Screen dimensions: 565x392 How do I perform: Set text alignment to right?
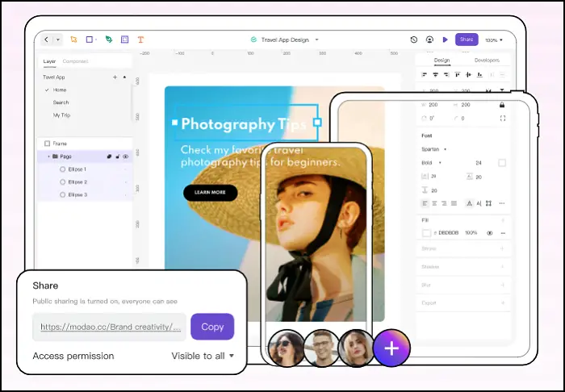444,203
